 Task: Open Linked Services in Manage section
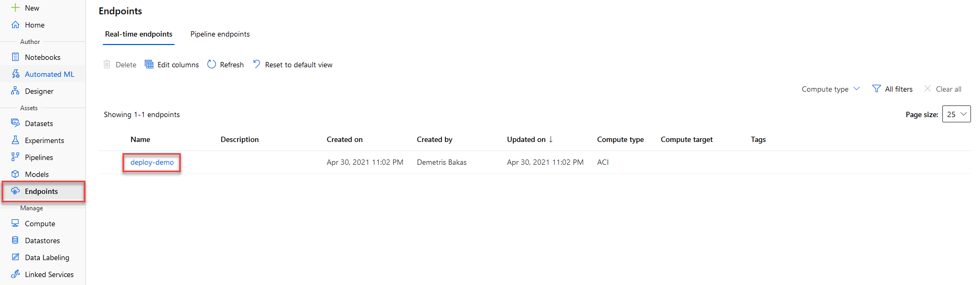43,274
